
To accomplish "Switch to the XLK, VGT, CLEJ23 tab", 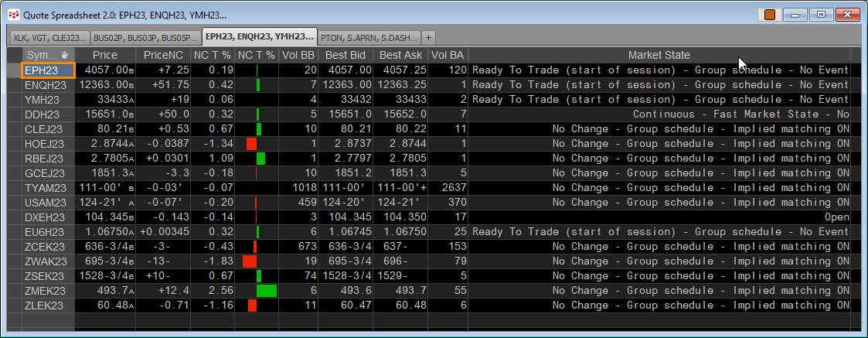I will pyautogui.click(x=49, y=37).
